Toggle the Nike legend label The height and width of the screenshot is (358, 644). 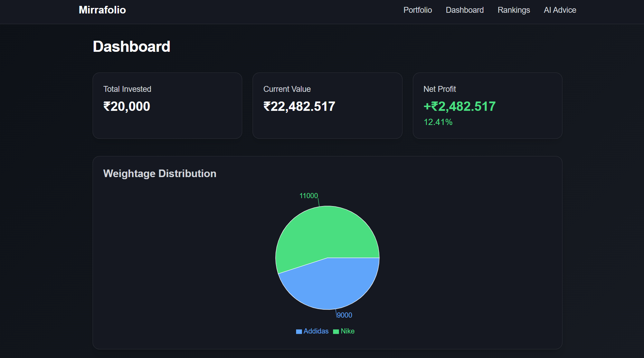(x=348, y=331)
